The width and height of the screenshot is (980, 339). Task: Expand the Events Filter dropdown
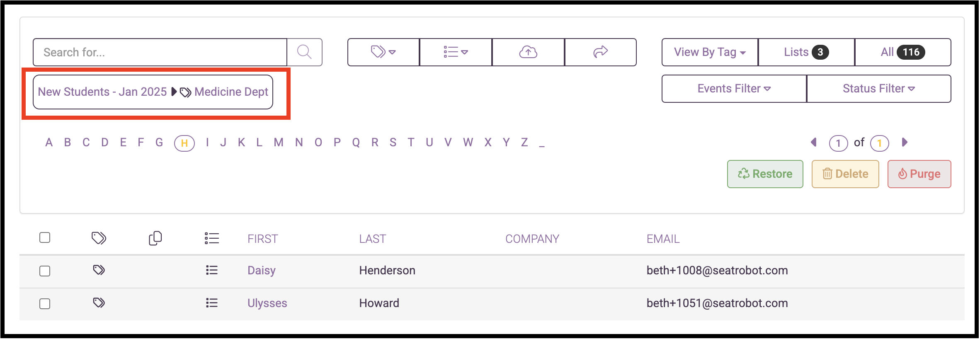(x=734, y=89)
